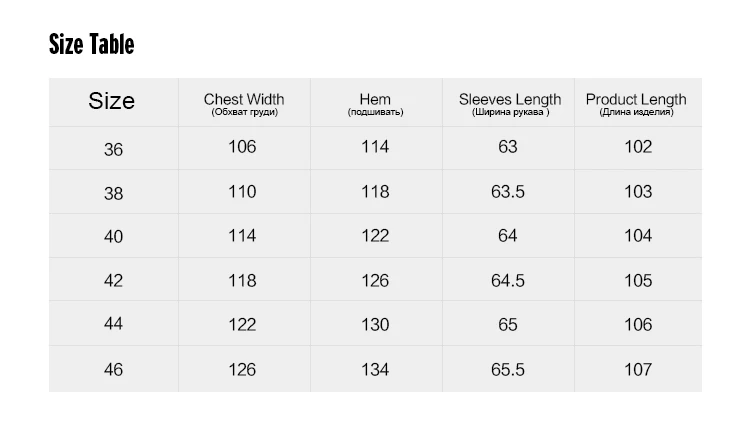Screen dimensions: 750x426
Task: Click the Sleeves Length column header
Action: click(x=510, y=103)
